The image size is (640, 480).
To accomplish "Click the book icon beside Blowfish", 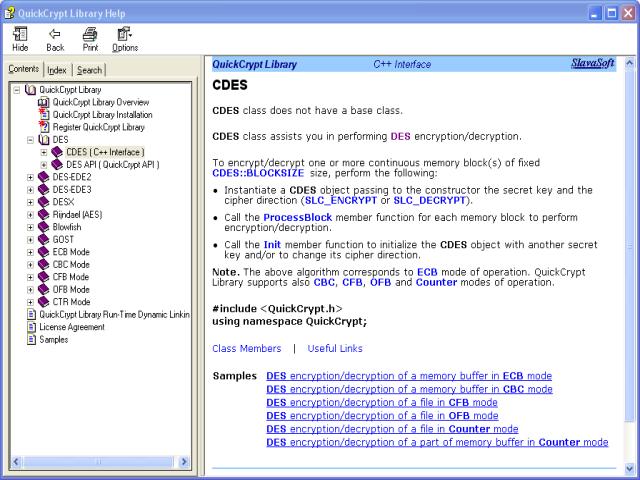I will point(44,227).
